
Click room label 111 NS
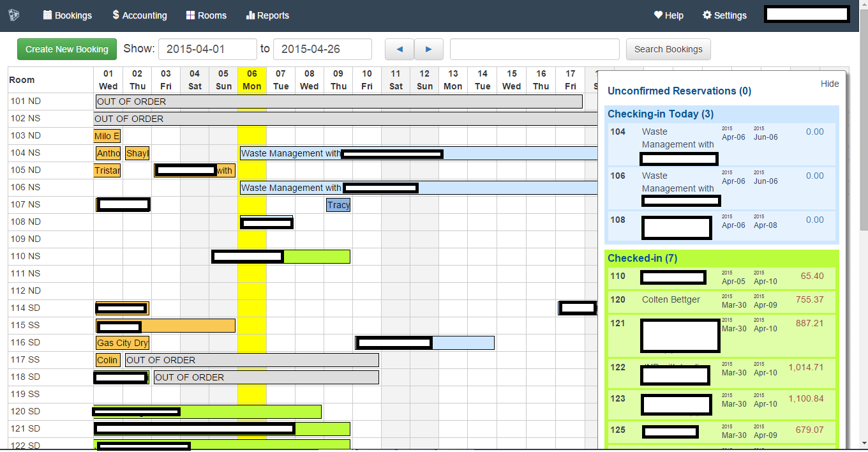[26, 273]
